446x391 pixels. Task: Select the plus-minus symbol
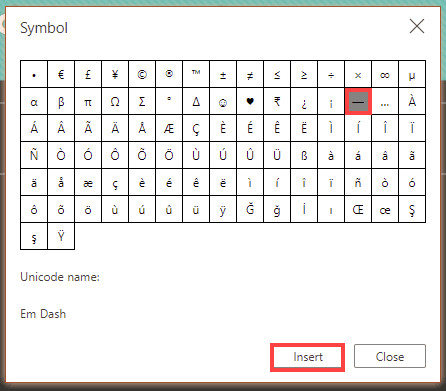[223, 74]
